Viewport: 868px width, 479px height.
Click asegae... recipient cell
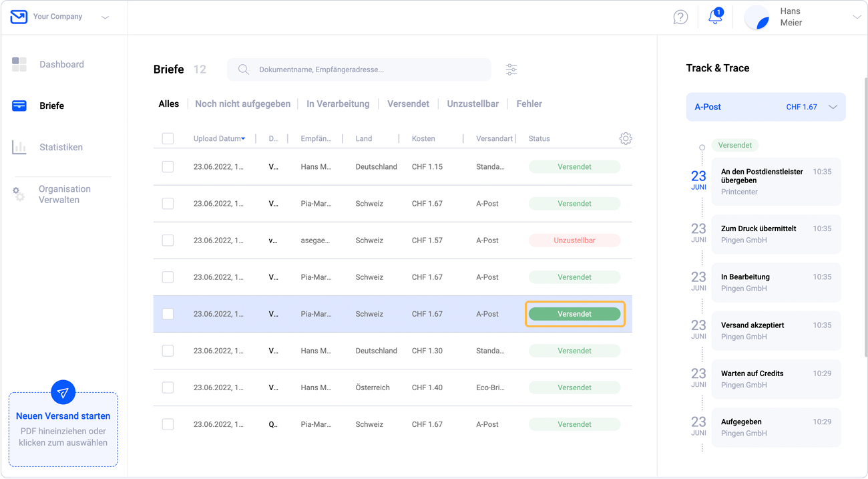(315, 241)
